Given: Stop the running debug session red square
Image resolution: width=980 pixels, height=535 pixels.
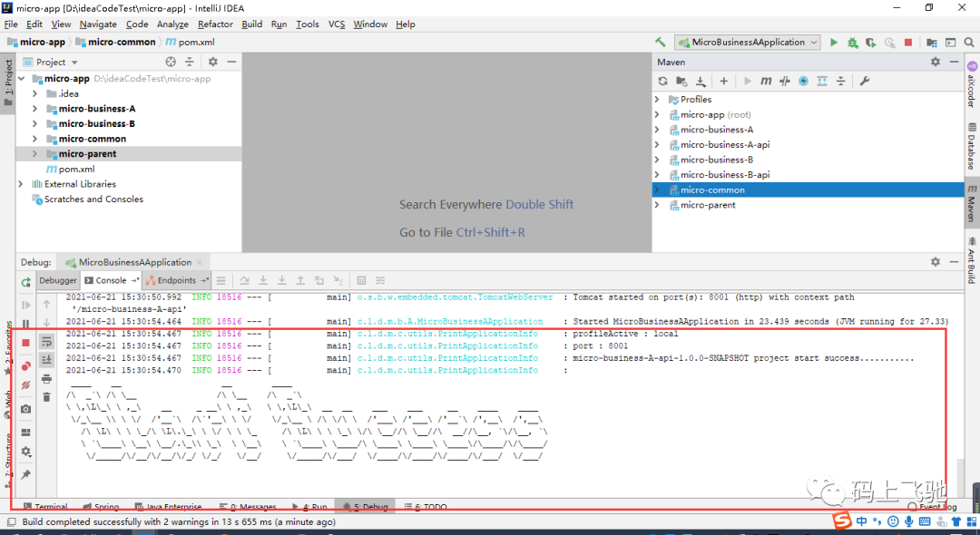Looking at the screenshot, I should tap(25, 343).
